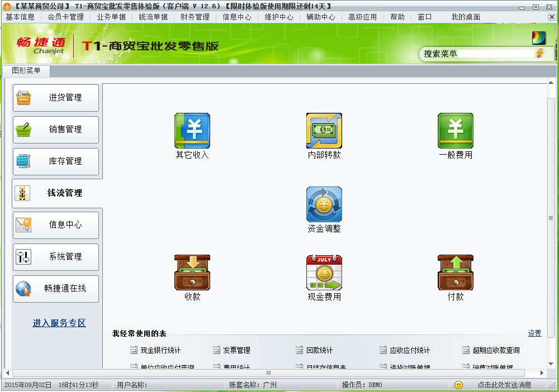Viewport: 559px width, 392px height.
Task: Open the 应收应付统计 report
Action: tap(410, 350)
